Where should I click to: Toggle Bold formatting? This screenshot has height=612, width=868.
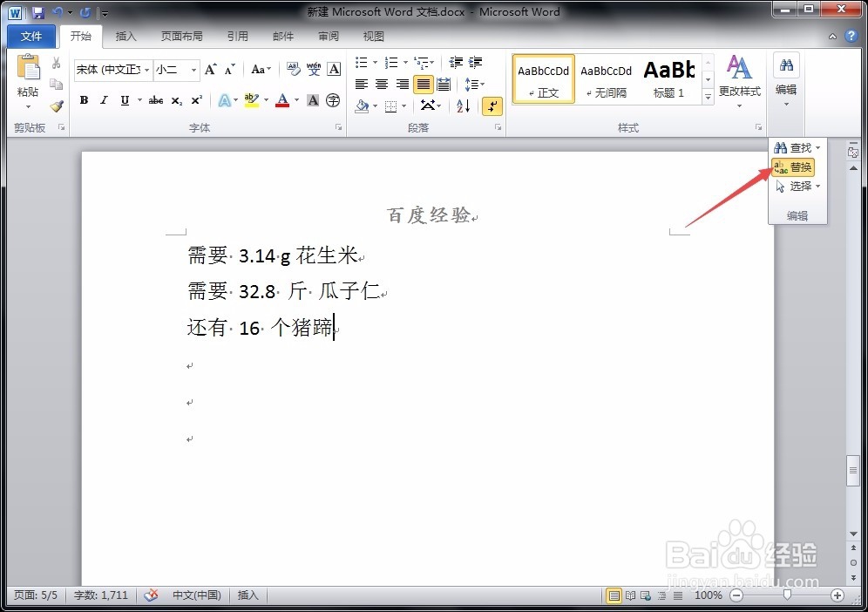(x=85, y=100)
